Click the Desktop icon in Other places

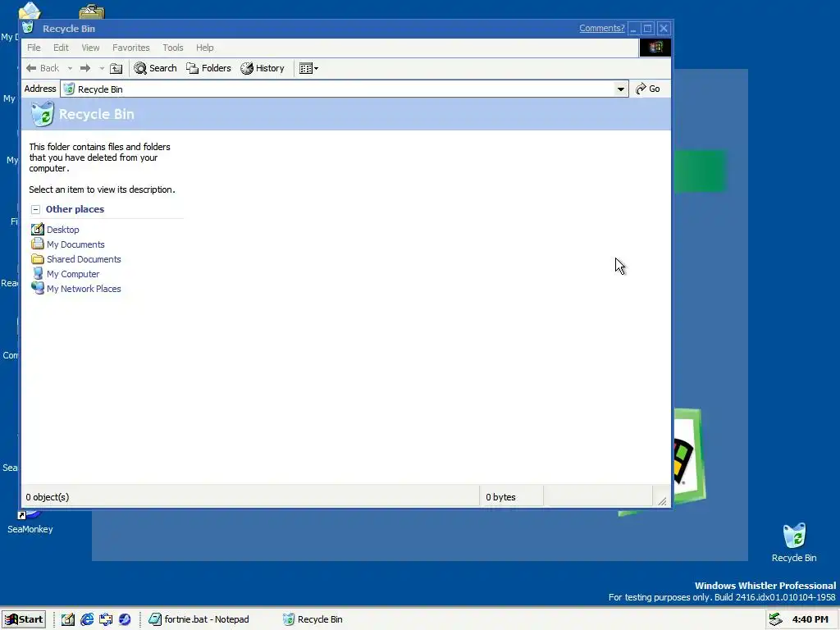(x=38, y=230)
